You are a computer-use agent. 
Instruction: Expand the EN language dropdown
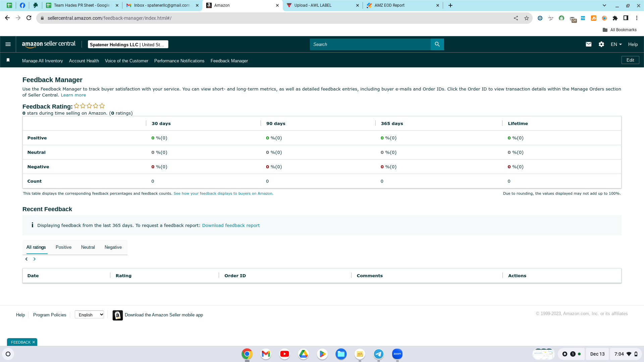pyautogui.click(x=616, y=44)
